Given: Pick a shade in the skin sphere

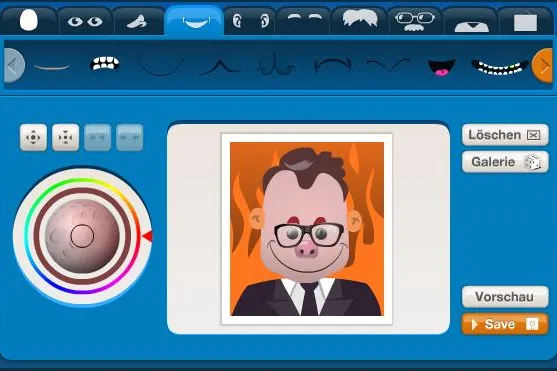Looking at the screenshot, I should (x=82, y=236).
